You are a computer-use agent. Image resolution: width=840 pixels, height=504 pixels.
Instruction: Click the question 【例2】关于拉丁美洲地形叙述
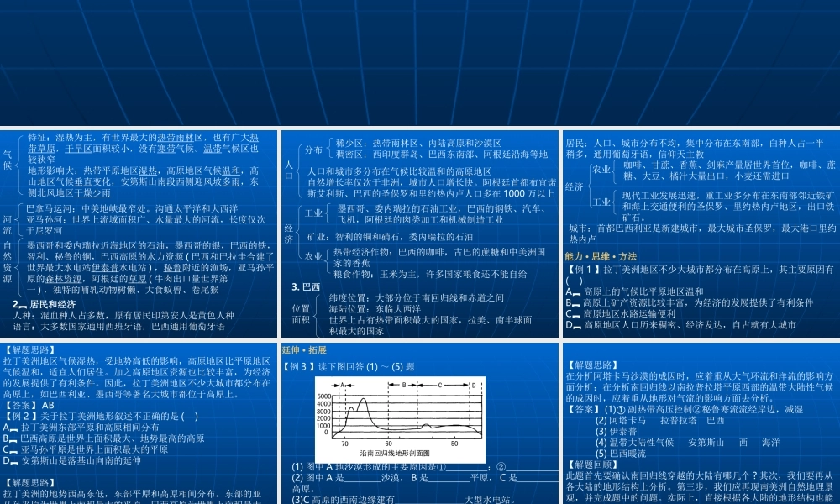[x=101, y=416]
